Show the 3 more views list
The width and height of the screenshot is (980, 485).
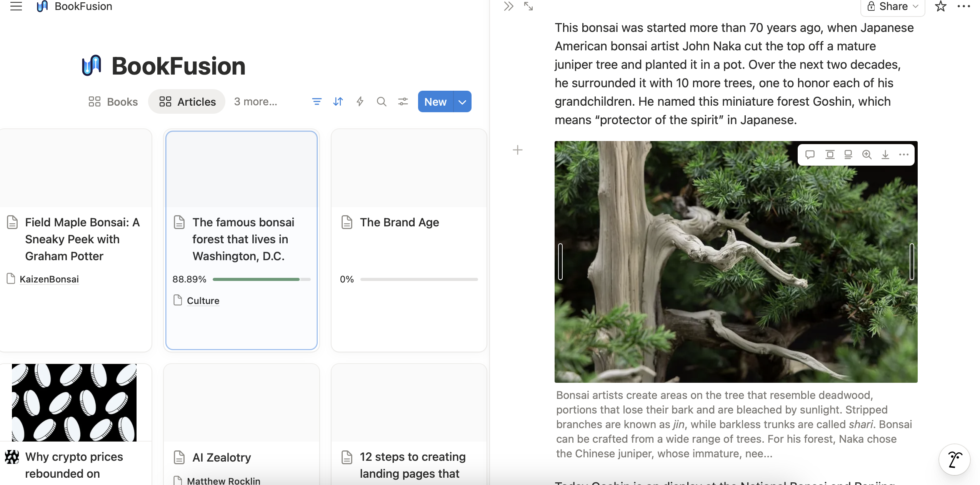[x=255, y=101]
